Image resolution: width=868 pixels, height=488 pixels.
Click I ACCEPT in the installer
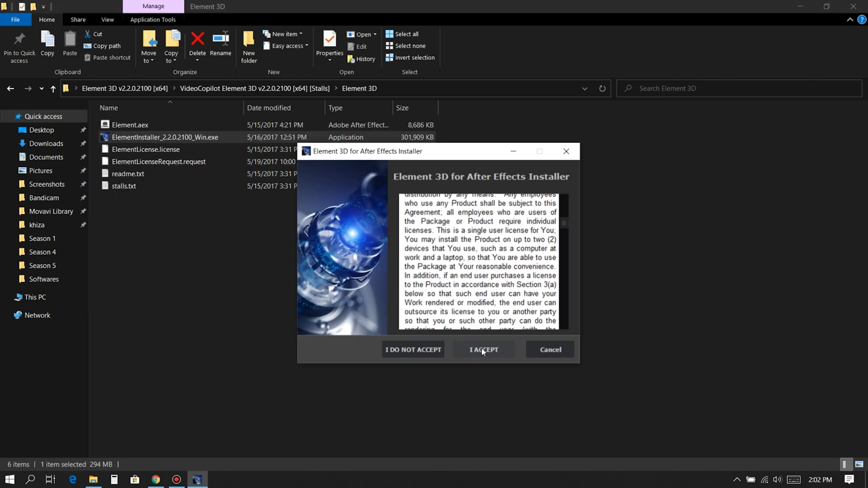[x=484, y=350]
